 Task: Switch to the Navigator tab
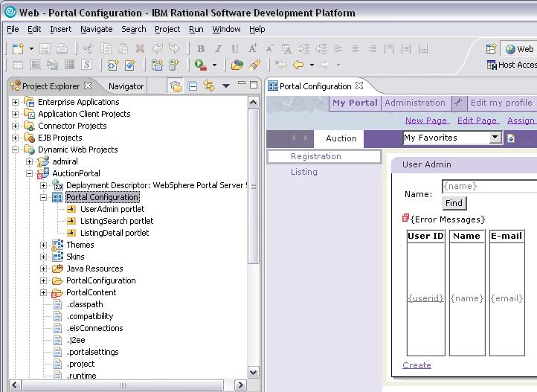(126, 86)
